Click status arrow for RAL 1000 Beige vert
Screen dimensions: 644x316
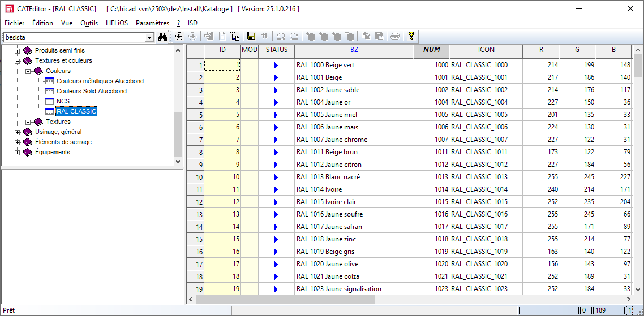276,65
